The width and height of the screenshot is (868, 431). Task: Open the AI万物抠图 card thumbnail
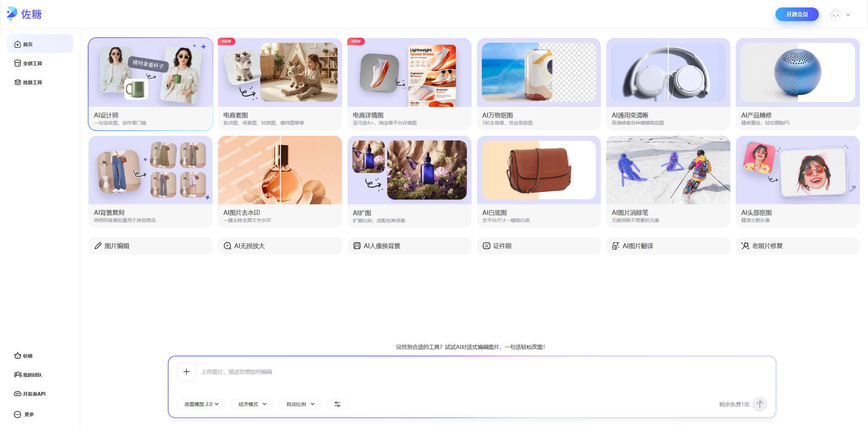tap(539, 73)
